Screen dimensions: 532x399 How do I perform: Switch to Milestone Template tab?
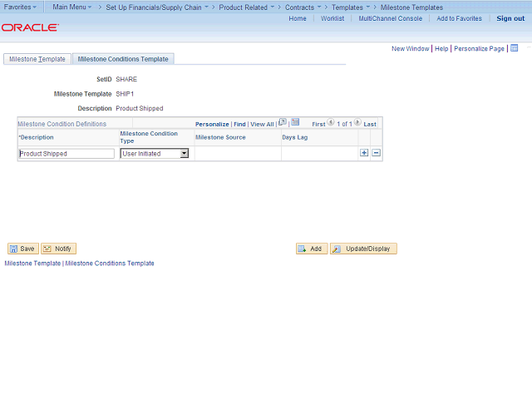coord(37,59)
